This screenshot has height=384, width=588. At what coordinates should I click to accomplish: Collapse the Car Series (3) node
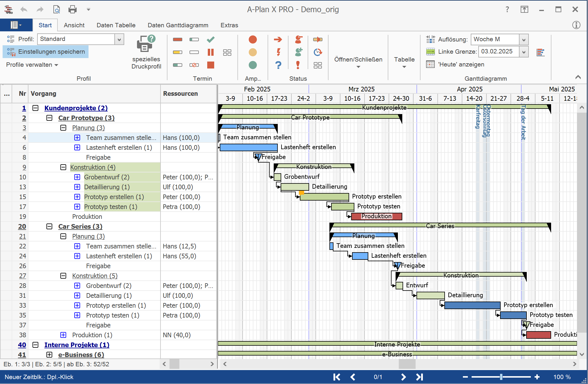(x=49, y=226)
